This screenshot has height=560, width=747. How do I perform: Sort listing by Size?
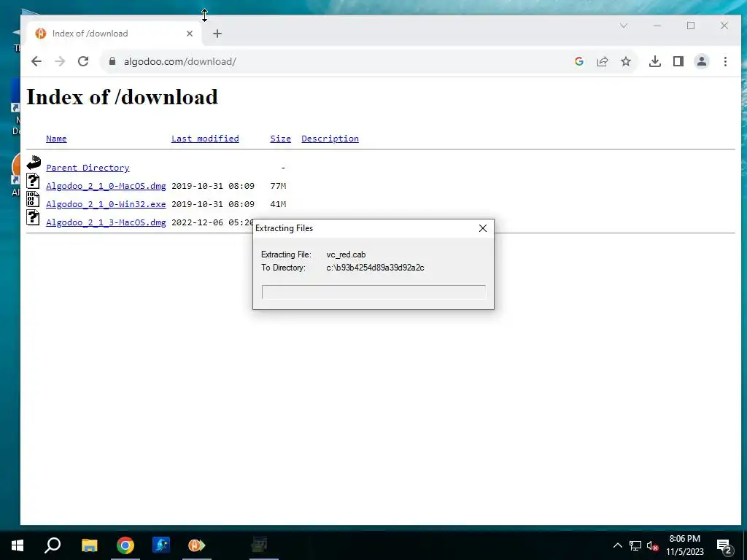tap(281, 139)
